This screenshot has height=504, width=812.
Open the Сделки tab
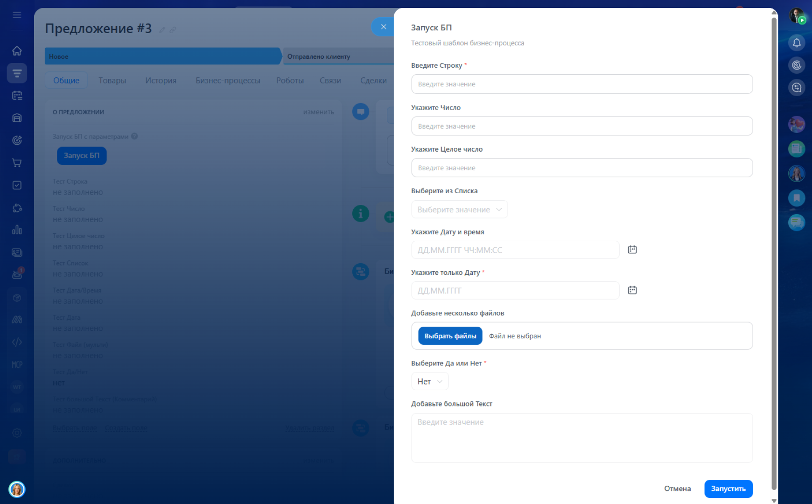click(373, 80)
